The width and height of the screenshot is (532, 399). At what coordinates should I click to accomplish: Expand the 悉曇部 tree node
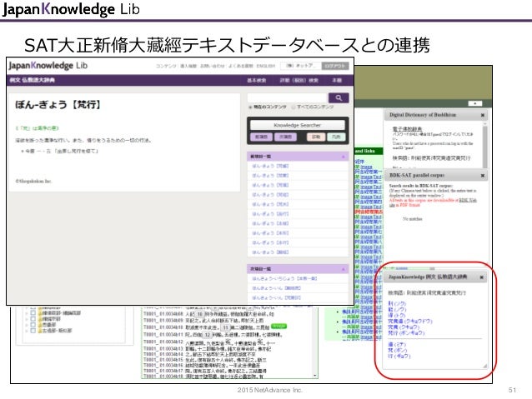click(x=28, y=325)
